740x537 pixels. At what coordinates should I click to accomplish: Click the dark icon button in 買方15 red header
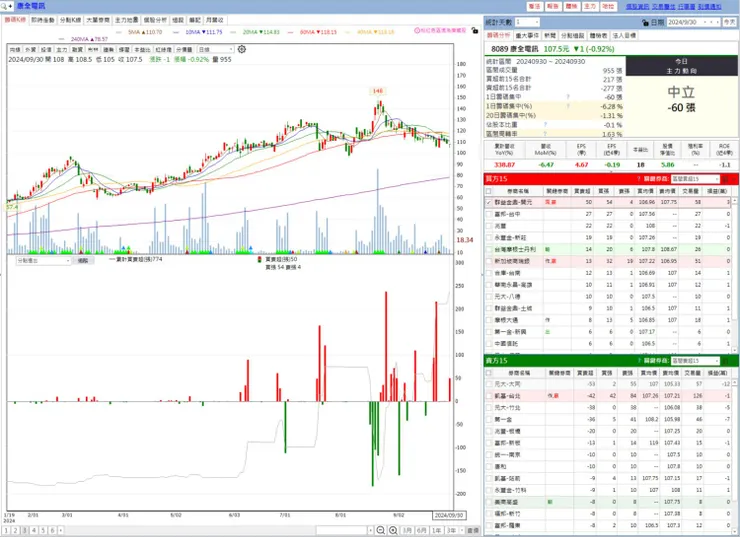(725, 179)
